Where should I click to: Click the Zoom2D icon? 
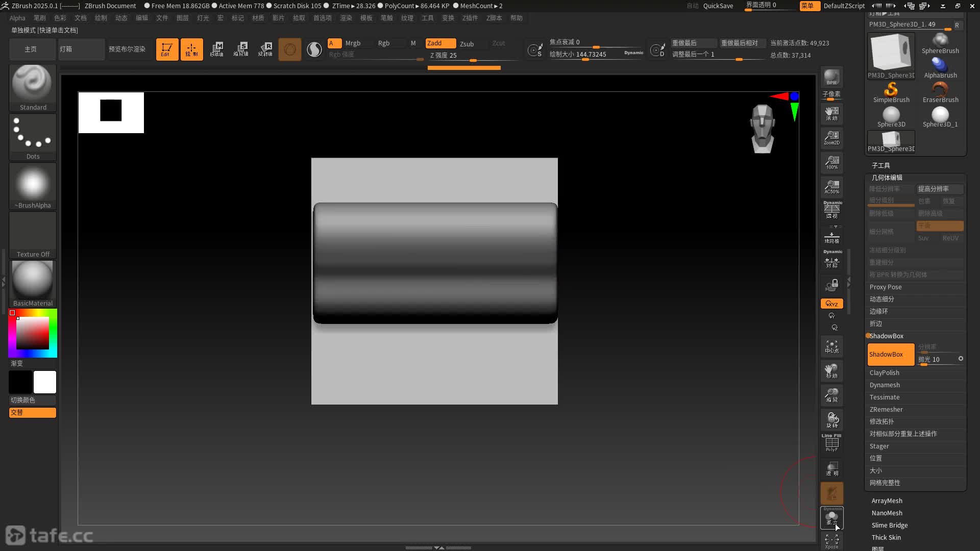[831, 138]
